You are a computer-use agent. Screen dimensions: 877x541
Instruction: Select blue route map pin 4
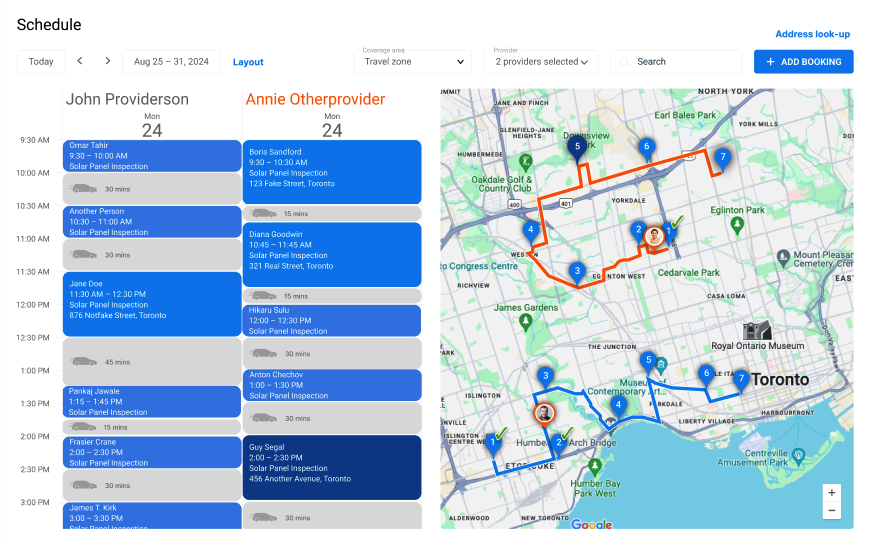(x=618, y=407)
